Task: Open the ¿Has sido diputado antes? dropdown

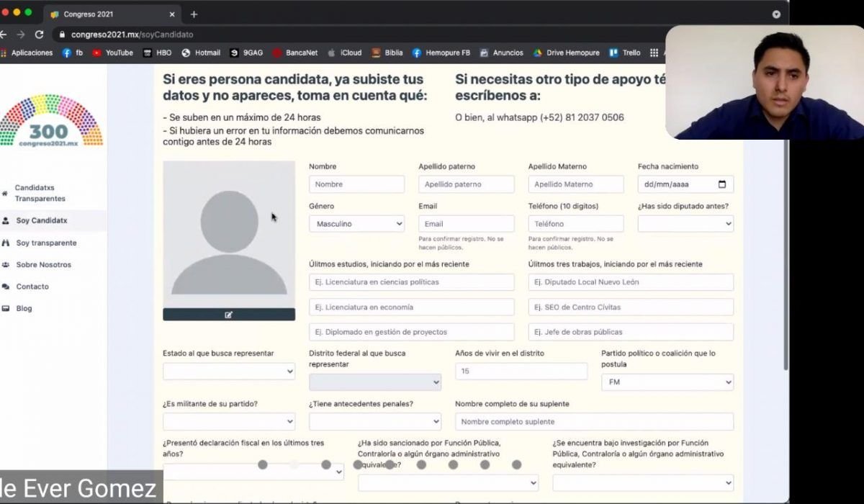Action: (x=685, y=224)
